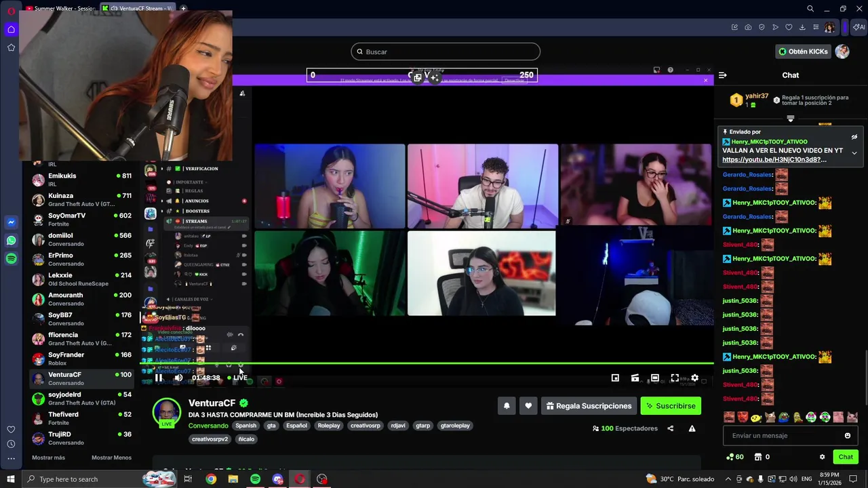Take snapshot with Opera camera icon

(x=748, y=27)
